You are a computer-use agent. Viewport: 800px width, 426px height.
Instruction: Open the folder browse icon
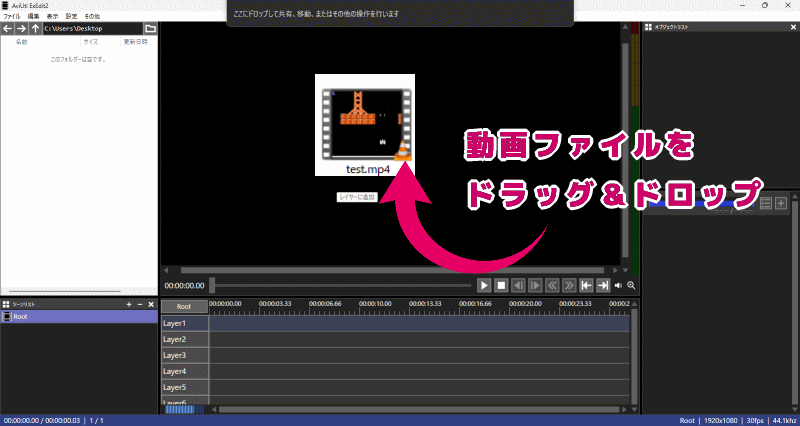(x=150, y=29)
